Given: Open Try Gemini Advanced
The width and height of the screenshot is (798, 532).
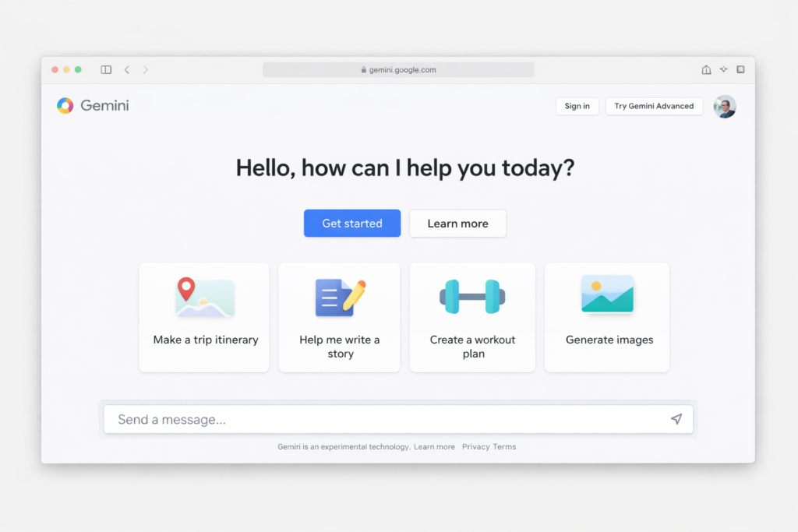Looking at the screenshot, I should coord(654,106).
